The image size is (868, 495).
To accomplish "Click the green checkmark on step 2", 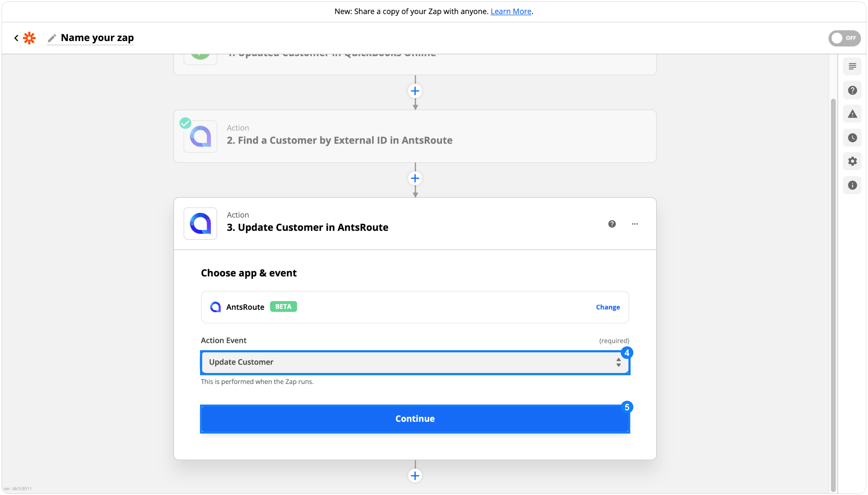I will coord(185,123).
